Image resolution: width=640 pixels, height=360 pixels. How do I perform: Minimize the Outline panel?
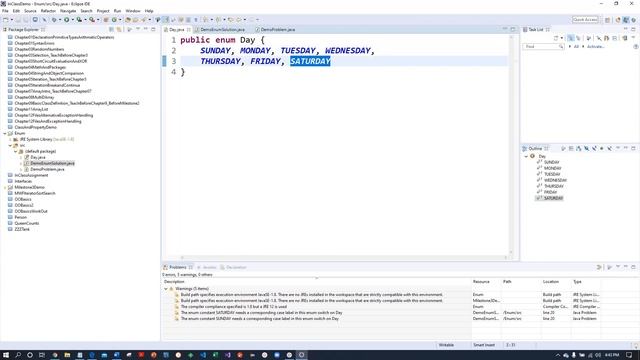pos(626,149)
